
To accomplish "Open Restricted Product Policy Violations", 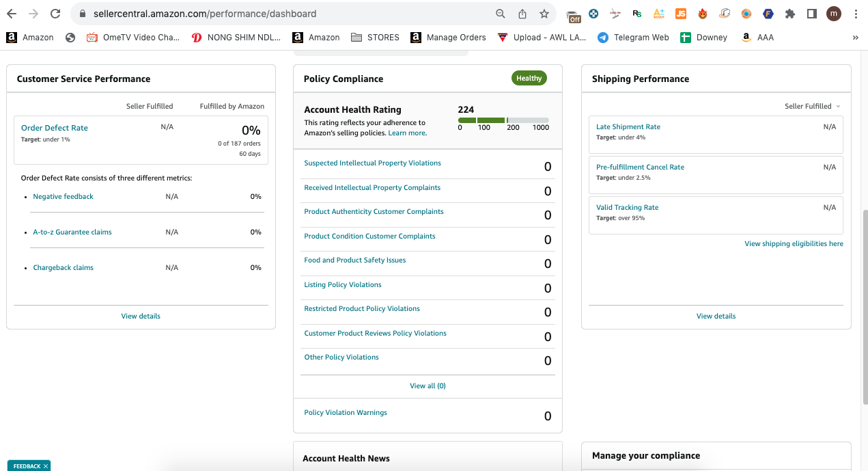I will pyautogui.click(x=362, y=308).
